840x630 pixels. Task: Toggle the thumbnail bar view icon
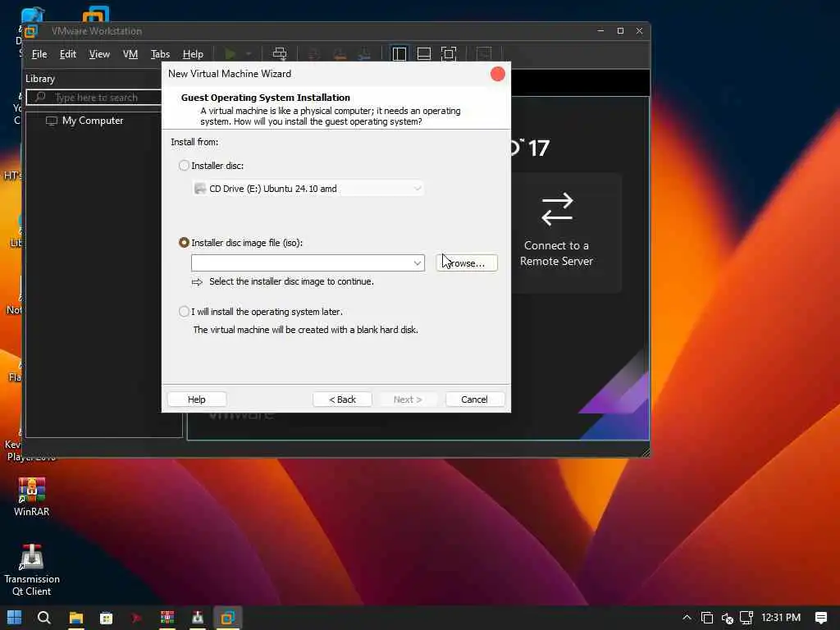(424, 53)
